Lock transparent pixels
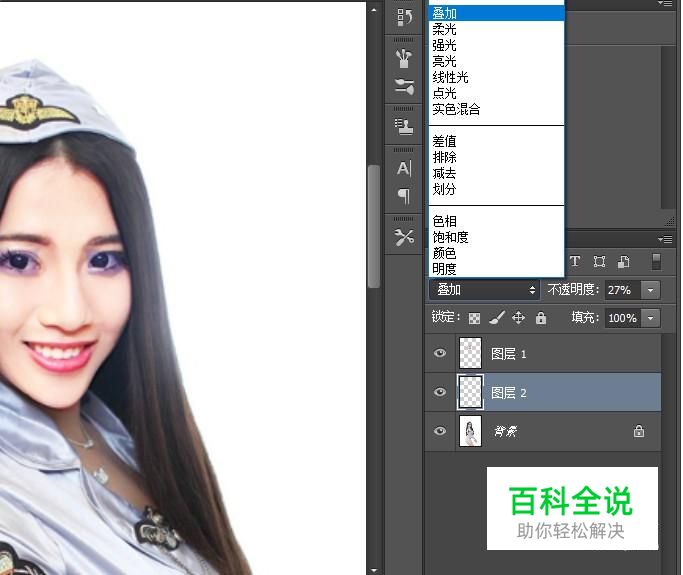The width and height of the screenshot is (683, 575). click(474, 318)
